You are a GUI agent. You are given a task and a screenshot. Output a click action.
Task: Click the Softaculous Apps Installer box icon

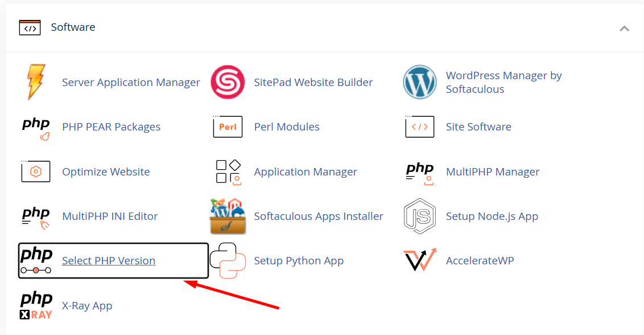point(228,216)
